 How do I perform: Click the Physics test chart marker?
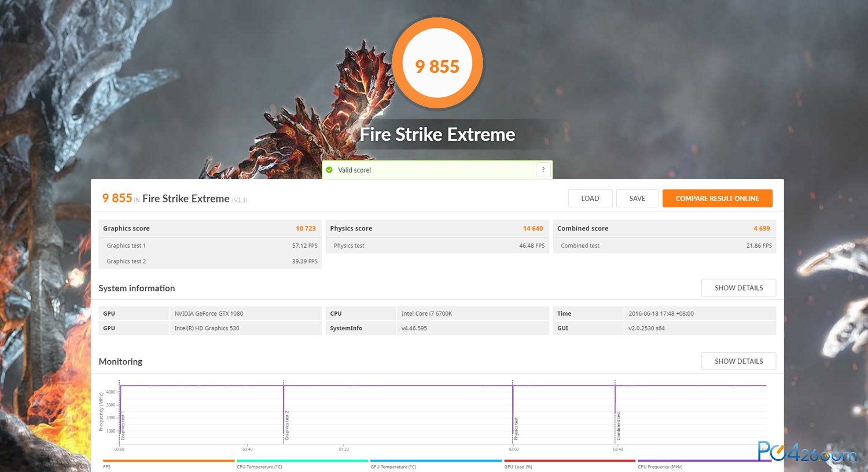(x=516, y=429)
